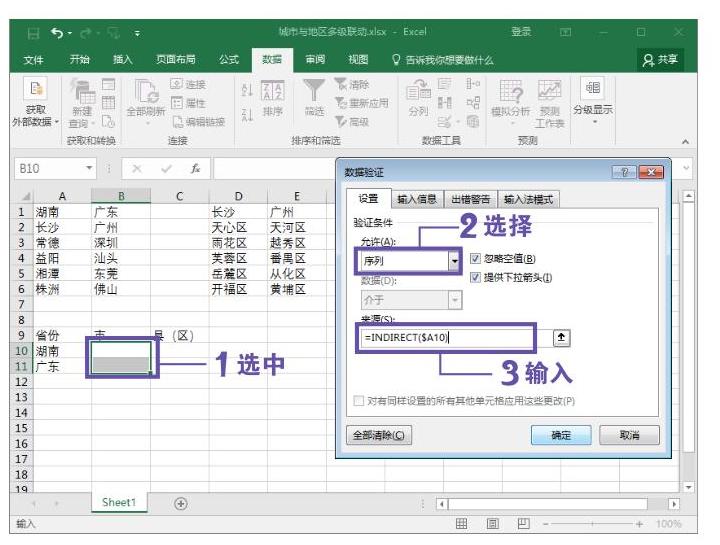Click the Save icon in title bar
The image size is (720, 545).
(35, 32)
